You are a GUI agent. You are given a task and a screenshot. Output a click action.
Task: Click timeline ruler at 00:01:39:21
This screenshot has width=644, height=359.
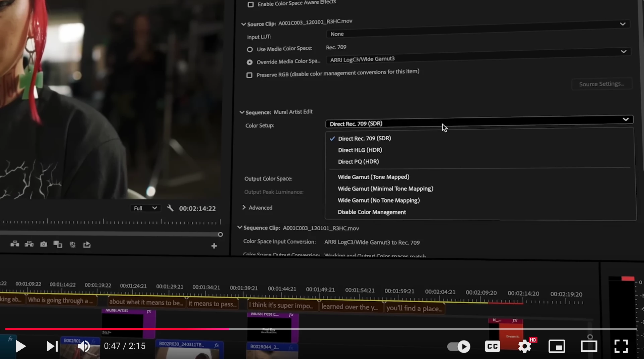[244, 288]
